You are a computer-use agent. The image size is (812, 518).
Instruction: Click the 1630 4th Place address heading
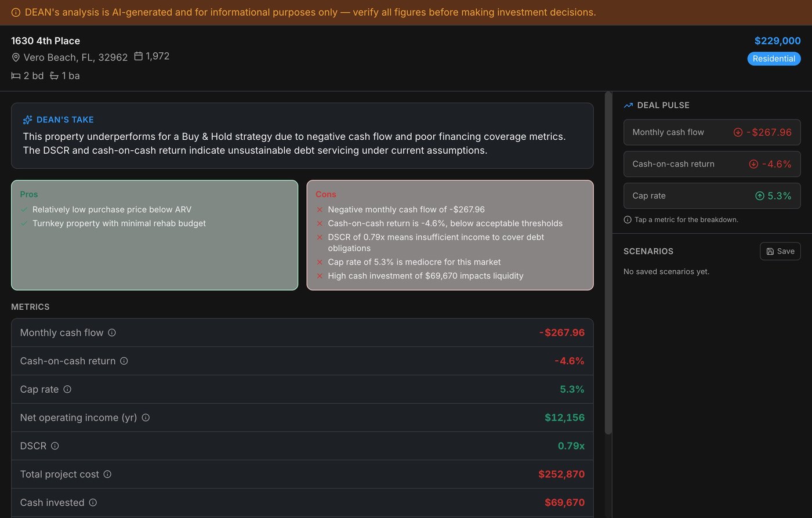[46, 41]
